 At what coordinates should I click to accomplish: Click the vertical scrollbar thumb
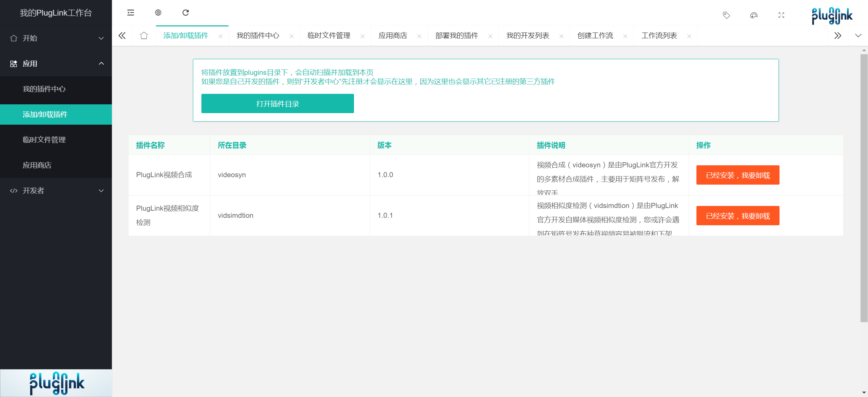point(864,188)
